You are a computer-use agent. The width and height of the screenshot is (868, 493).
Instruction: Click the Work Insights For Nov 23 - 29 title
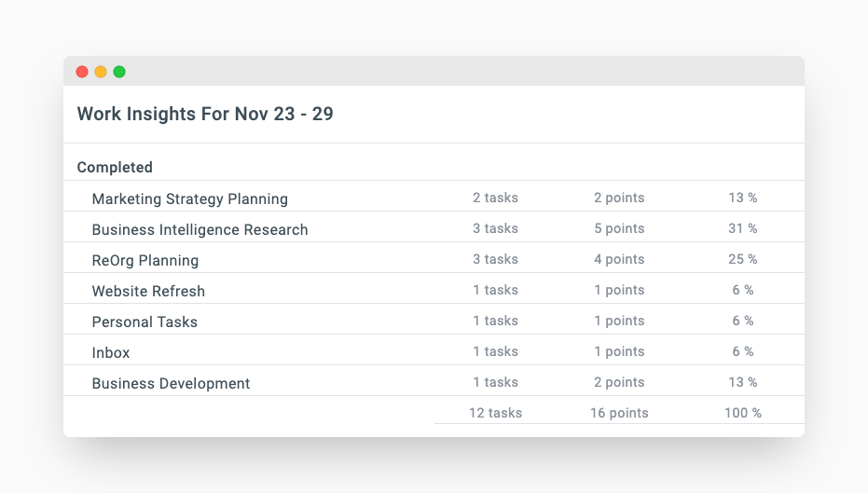pos(205,115)
